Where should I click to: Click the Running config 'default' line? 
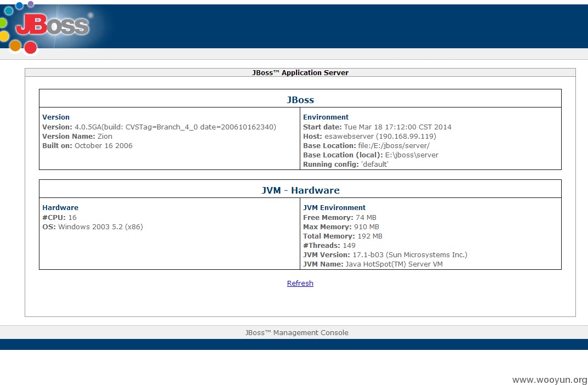(346, 165)
